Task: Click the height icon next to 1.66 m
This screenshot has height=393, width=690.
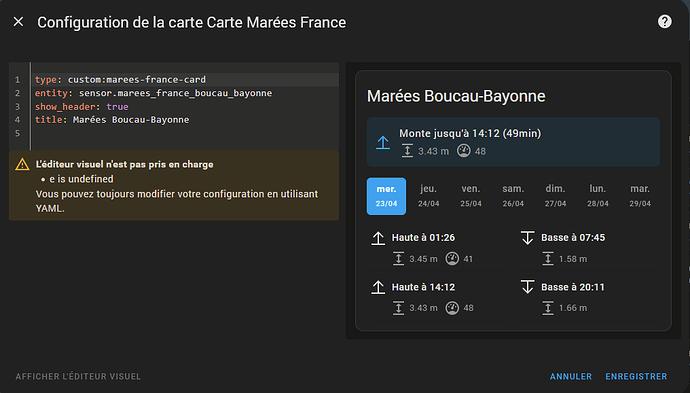Action: click(x=548, y=308)
